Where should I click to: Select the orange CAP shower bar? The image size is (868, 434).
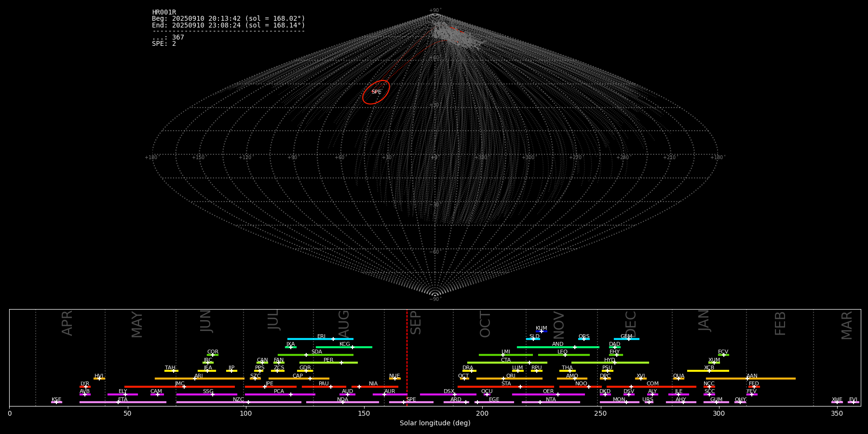tap(299, 379)
